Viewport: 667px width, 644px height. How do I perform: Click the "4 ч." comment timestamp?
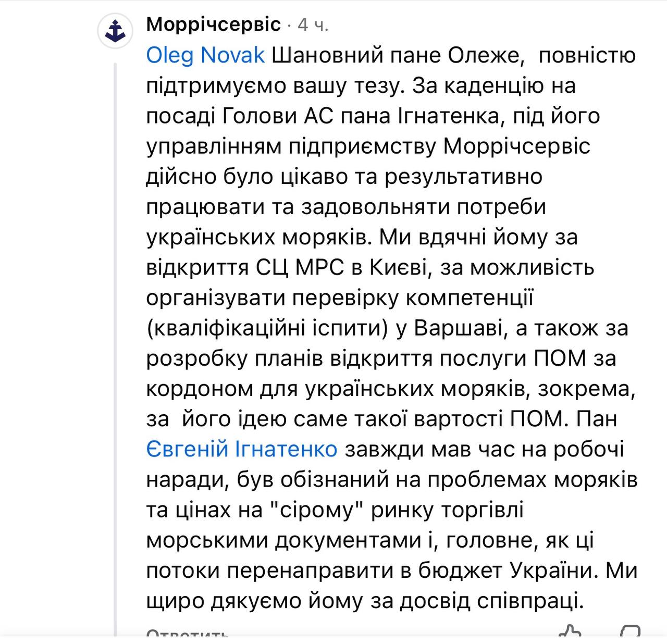tap(313, 25)
